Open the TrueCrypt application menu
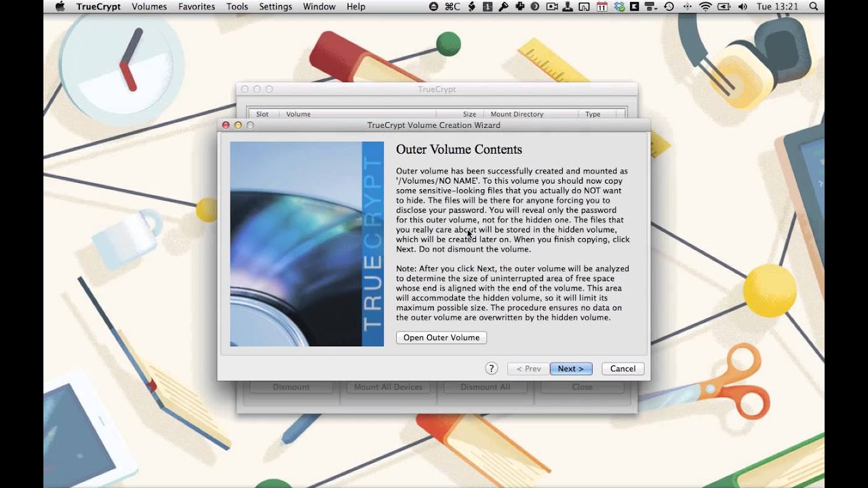The height and width of the screenshot is (488, 868). point(97,7)
